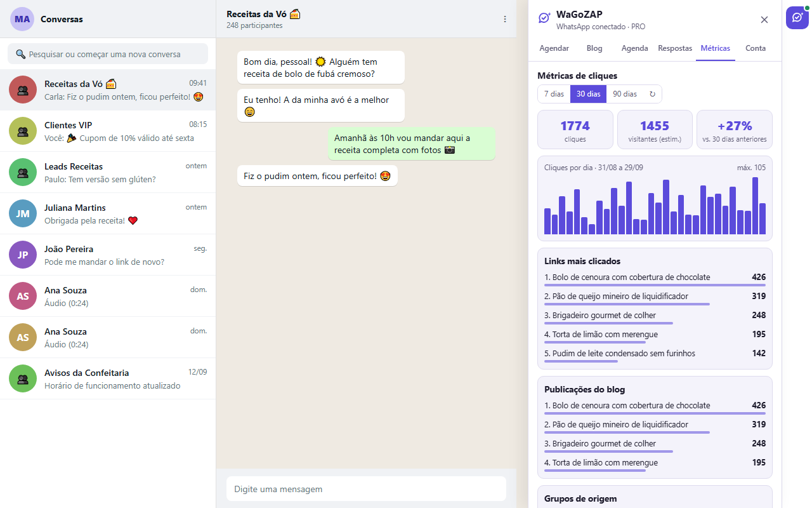Select the 30 dias period
The width and height of the screenshot is (812, 508).
(588, 94)
